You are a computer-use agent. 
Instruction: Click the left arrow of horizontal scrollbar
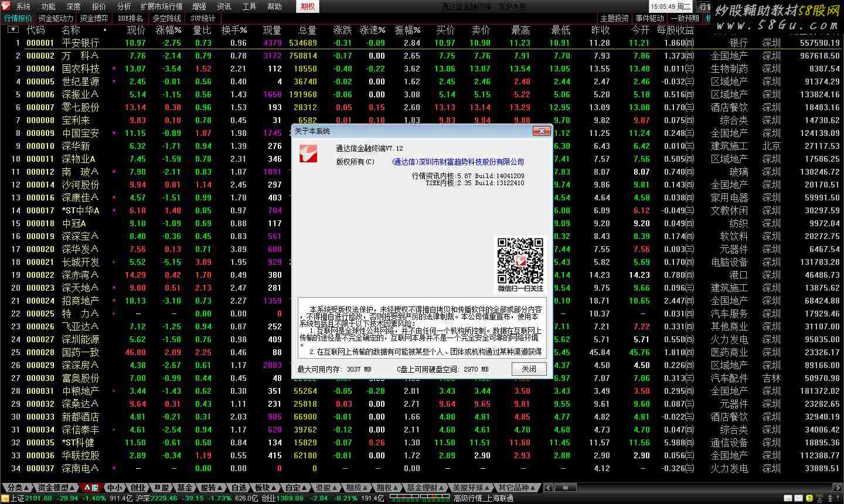click(x=548, y=487)
